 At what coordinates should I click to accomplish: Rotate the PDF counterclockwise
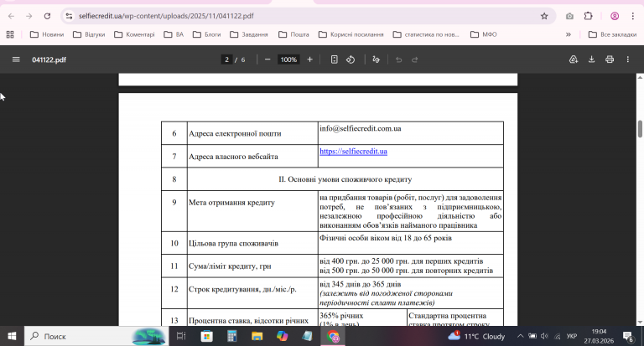(x=351, y=59)
